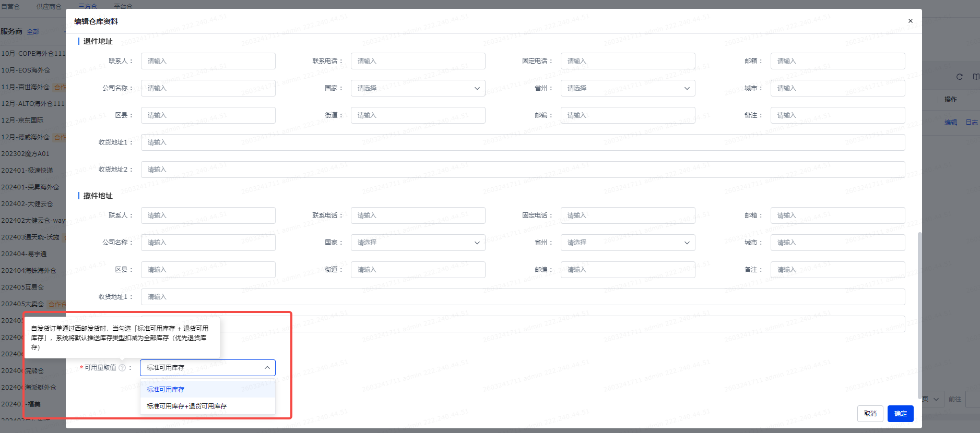Viewport: 980px width, 433px height.
Task: Open the 国家 dropdown in 揽件地址
Action: click(x=418, y=243)
